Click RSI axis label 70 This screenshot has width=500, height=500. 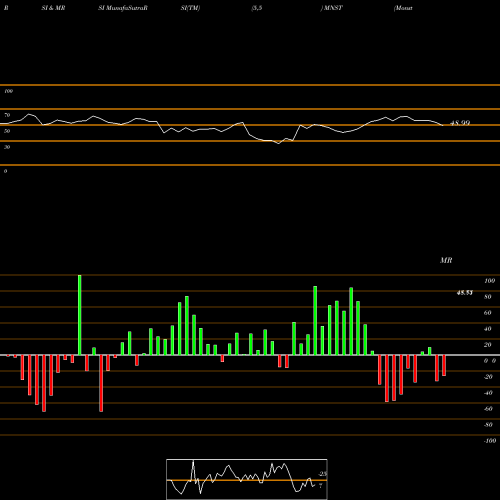tap(7, 115)
